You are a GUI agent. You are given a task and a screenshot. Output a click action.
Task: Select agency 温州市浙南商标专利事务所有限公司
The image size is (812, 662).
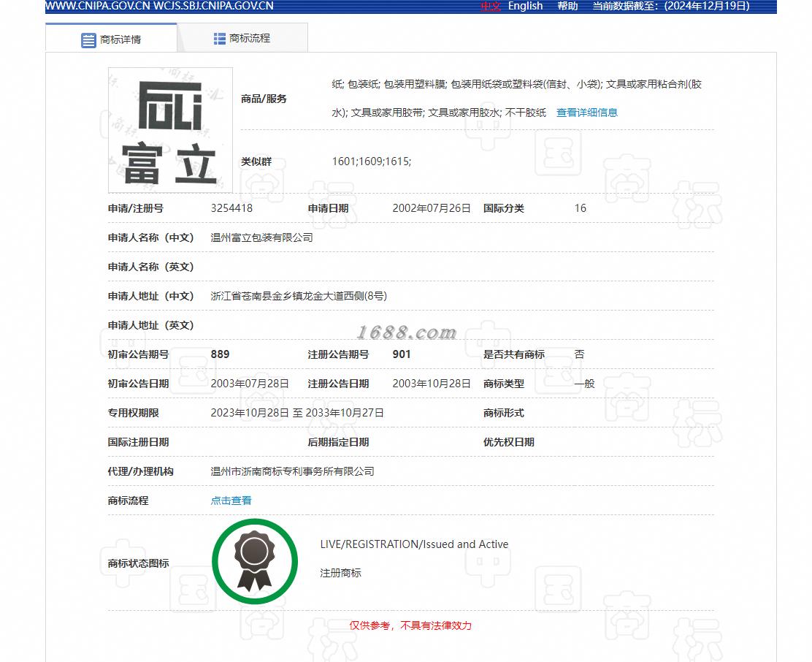point(293,471)
